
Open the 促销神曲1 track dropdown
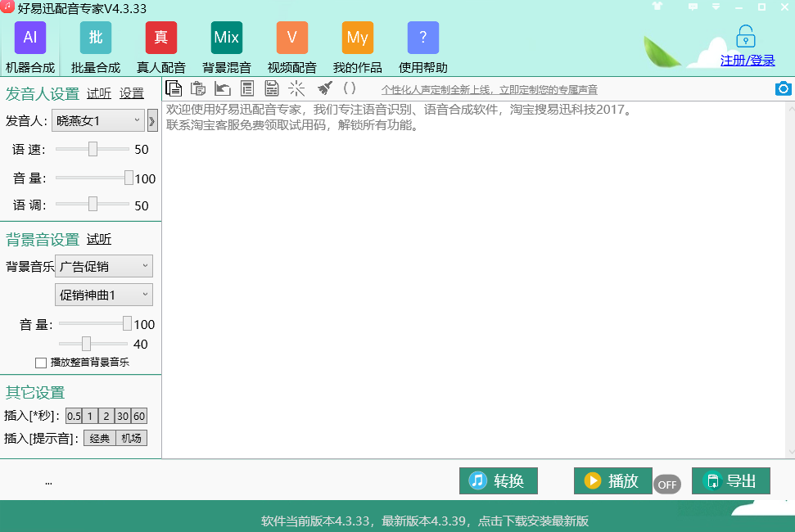click(104, 295)
